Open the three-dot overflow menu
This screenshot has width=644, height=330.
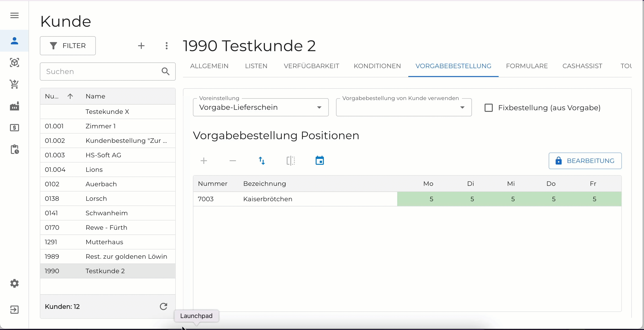(x=166, y=46)
